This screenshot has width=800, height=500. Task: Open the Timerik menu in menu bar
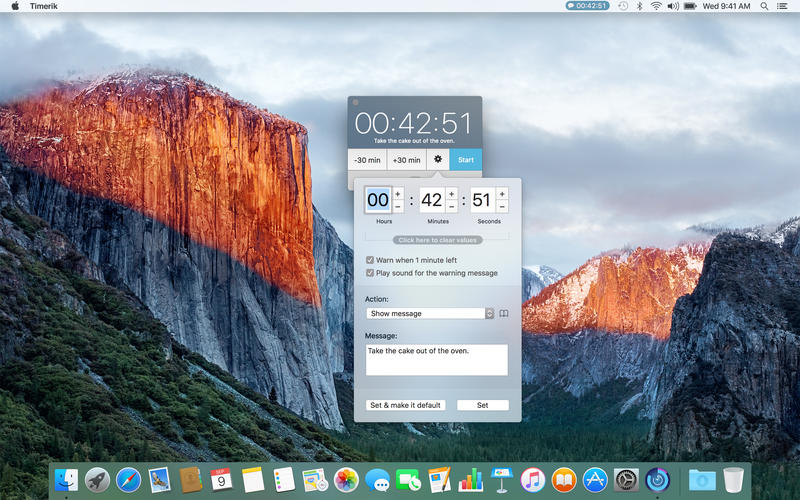(43, 6)
